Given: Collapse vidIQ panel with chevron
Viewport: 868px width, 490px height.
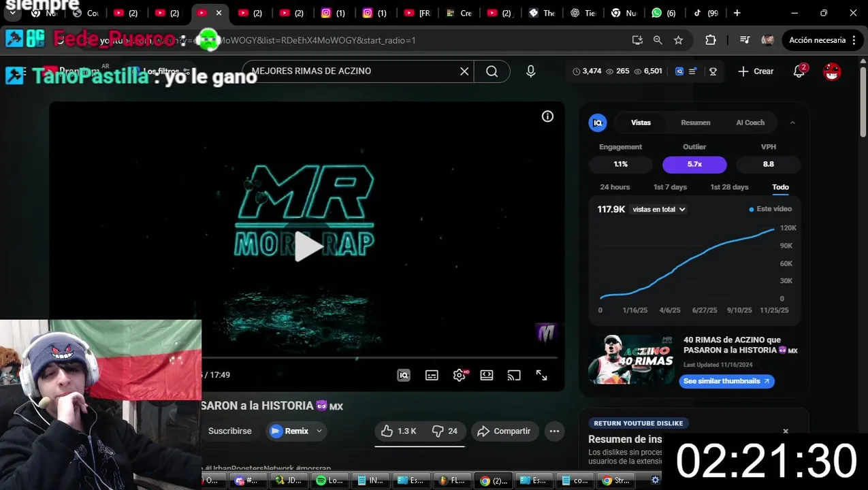Looking at the screenshot, I should [792, 122].
